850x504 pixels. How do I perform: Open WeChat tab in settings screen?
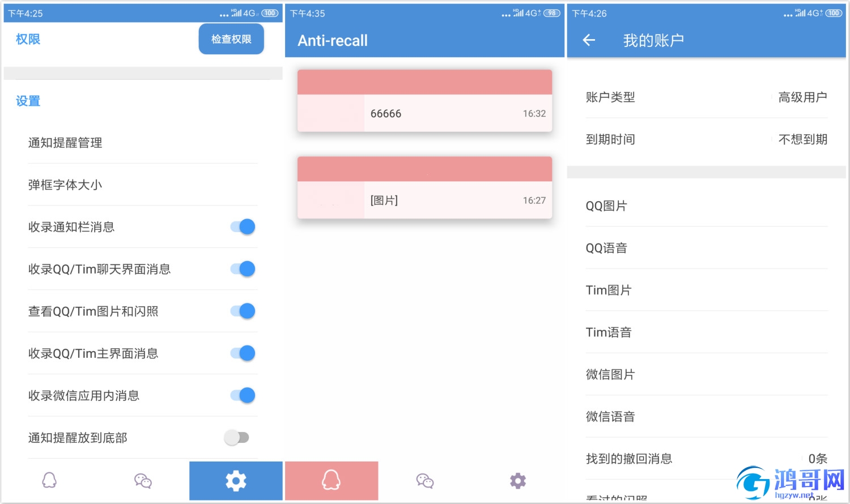pos(143,481)
